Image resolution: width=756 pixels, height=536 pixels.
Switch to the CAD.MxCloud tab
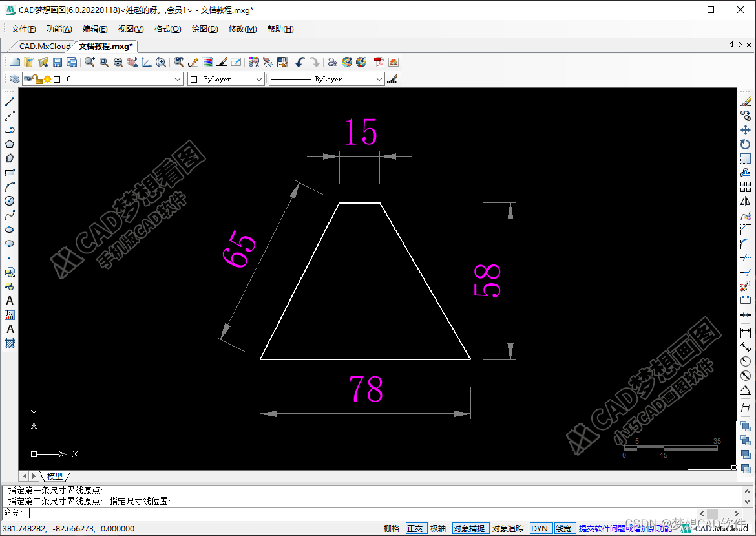[x=45, y=47]
